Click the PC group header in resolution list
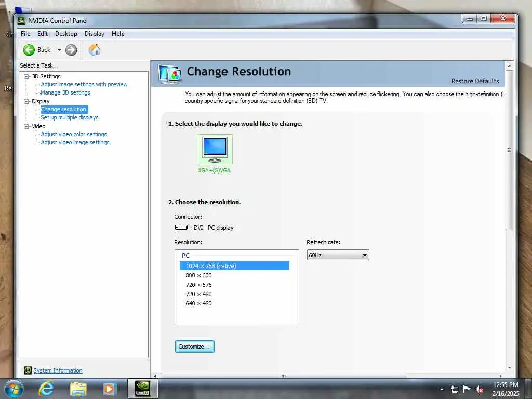The width and height of the screenshot is (532, 399). [185, 256]
